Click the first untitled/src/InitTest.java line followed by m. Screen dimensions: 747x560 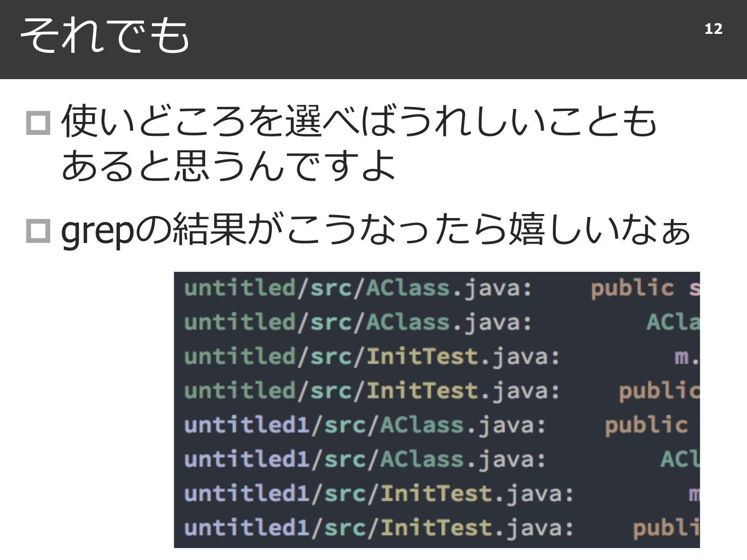click(372, 357)
